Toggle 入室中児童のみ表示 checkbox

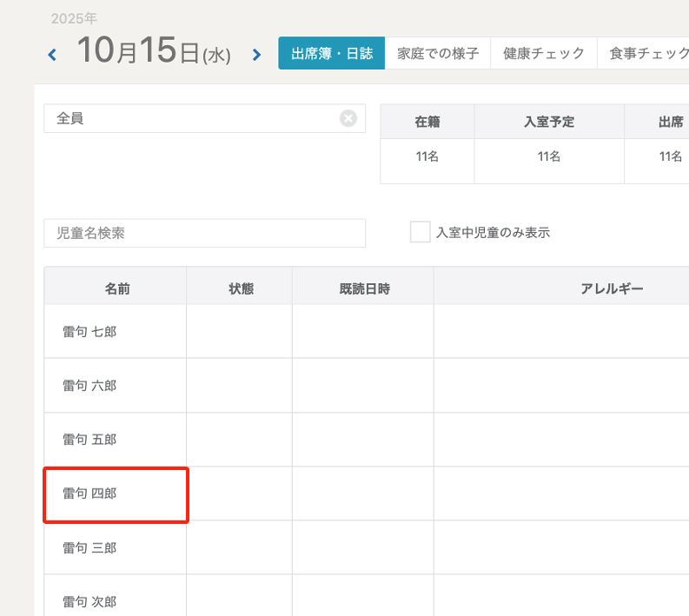(x=420, y=232)
